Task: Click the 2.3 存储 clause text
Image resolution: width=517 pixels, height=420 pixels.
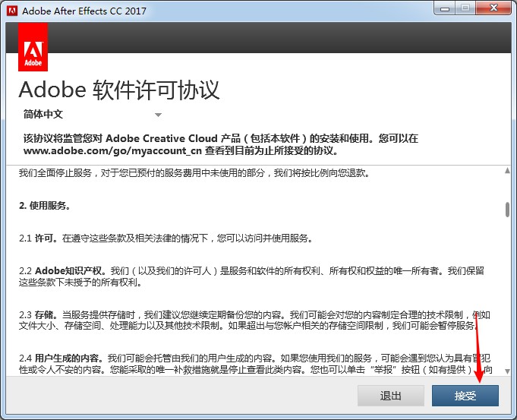Action: pos(243,321)
